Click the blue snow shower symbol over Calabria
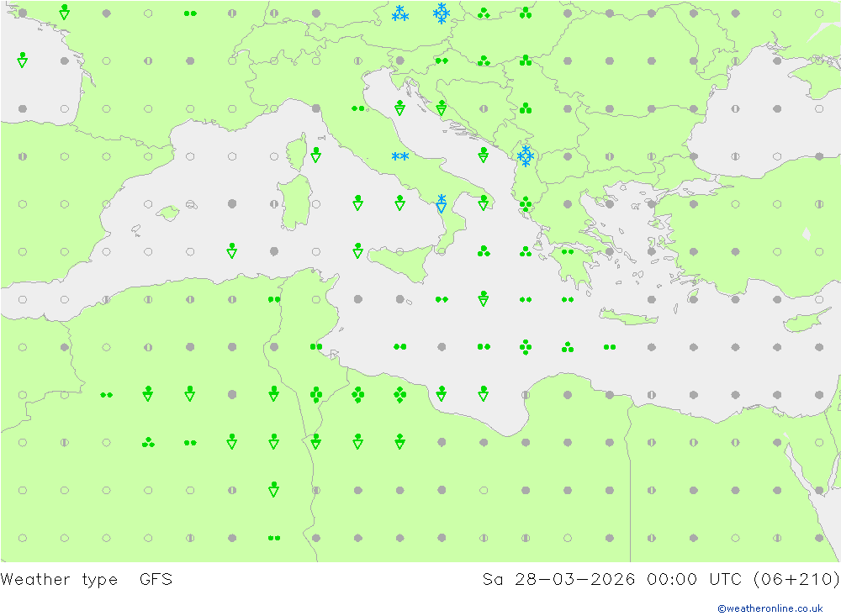Image resolution: width=841 pixels, height=616 pixels. click(442, 203)
